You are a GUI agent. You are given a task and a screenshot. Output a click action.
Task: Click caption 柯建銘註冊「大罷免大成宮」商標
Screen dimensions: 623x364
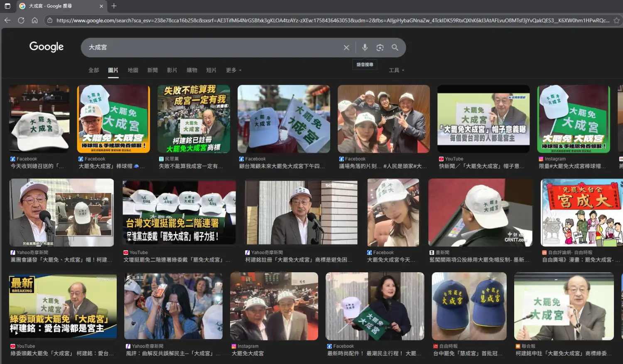tap(299, 260)
